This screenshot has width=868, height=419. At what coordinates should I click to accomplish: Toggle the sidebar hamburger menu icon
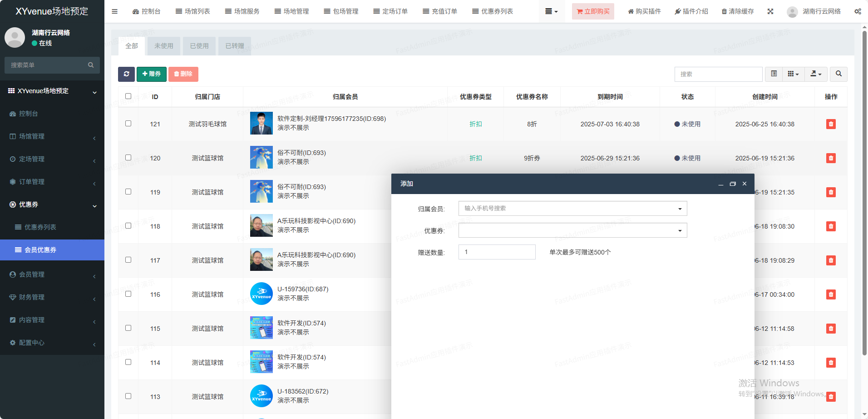pos(114,11)
